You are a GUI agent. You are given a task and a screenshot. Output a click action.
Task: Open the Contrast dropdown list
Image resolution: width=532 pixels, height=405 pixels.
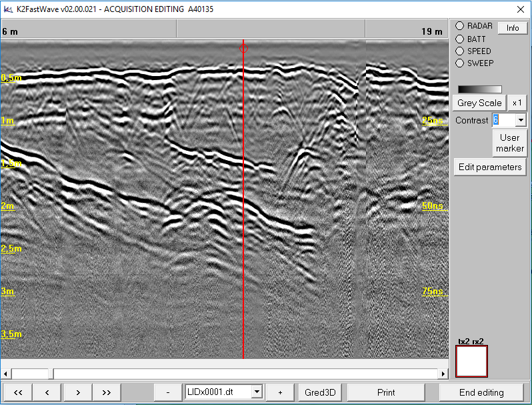520,120
